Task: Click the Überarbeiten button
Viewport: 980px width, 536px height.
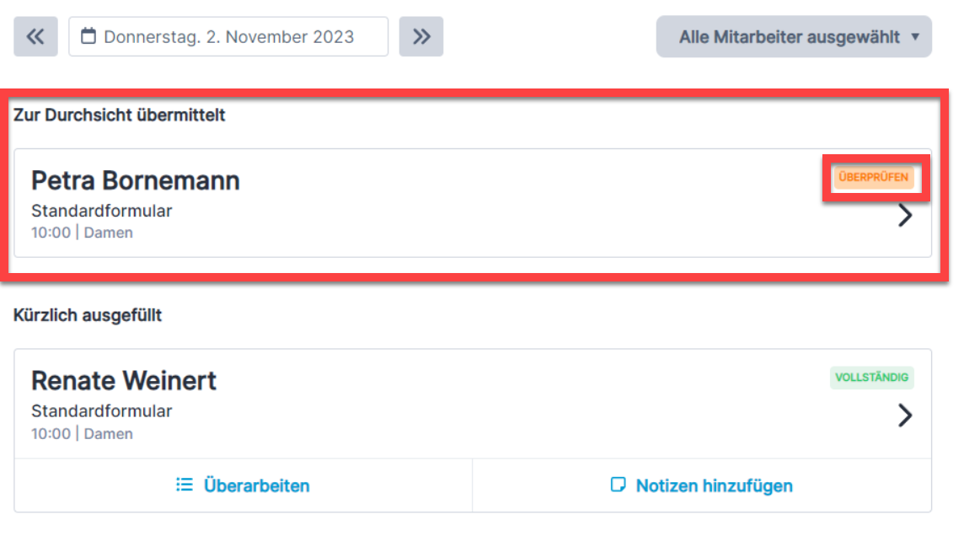Action: click(244, 485)
